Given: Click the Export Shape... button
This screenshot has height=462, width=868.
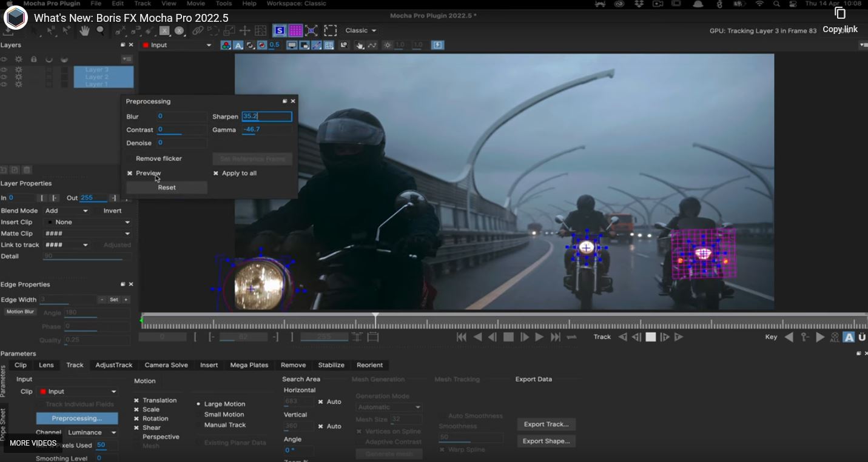Looking at the screenshot, I should [546, 441].
